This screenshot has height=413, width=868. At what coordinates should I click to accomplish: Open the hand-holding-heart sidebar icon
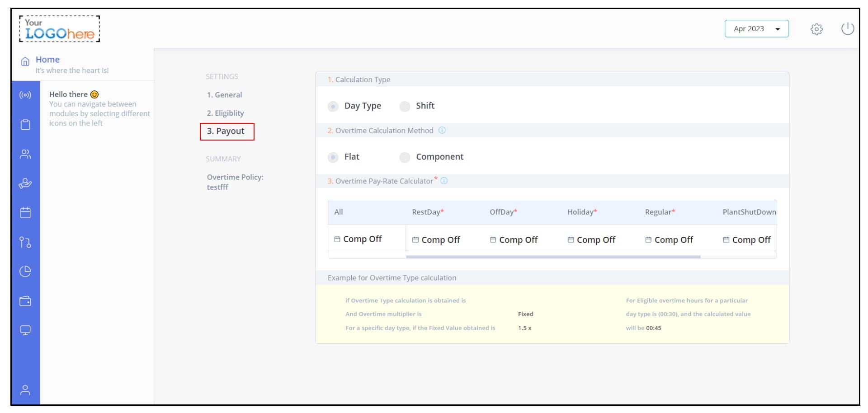(x=25, y=183)
